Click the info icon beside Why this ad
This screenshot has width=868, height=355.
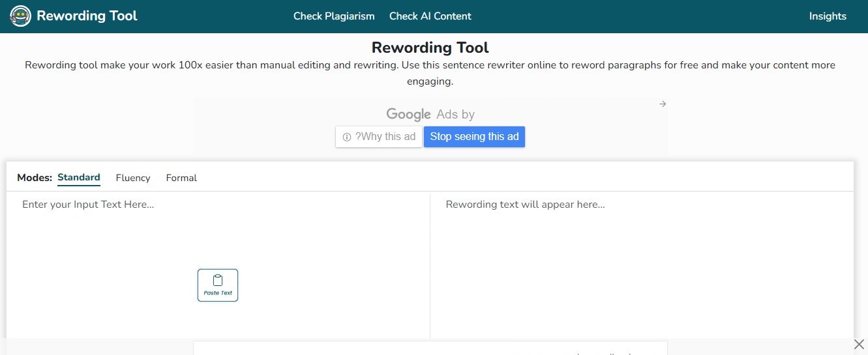[347, 137]
